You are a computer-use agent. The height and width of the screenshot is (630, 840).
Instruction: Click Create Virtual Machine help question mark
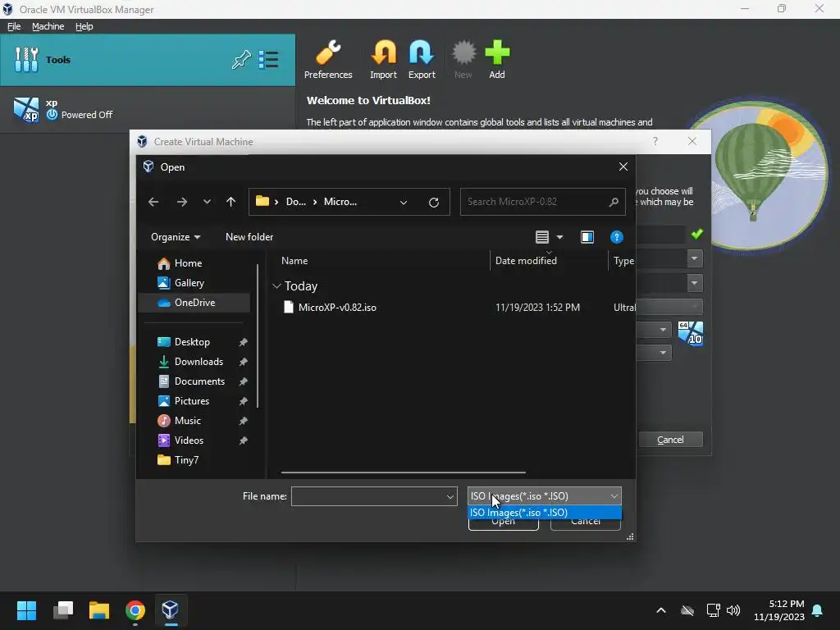click(655, 141)
